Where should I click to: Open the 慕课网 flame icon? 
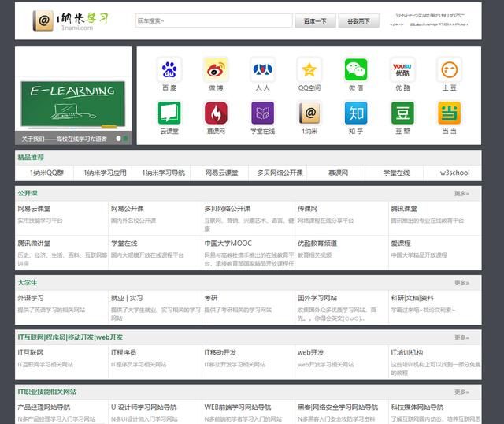[216, 113]
